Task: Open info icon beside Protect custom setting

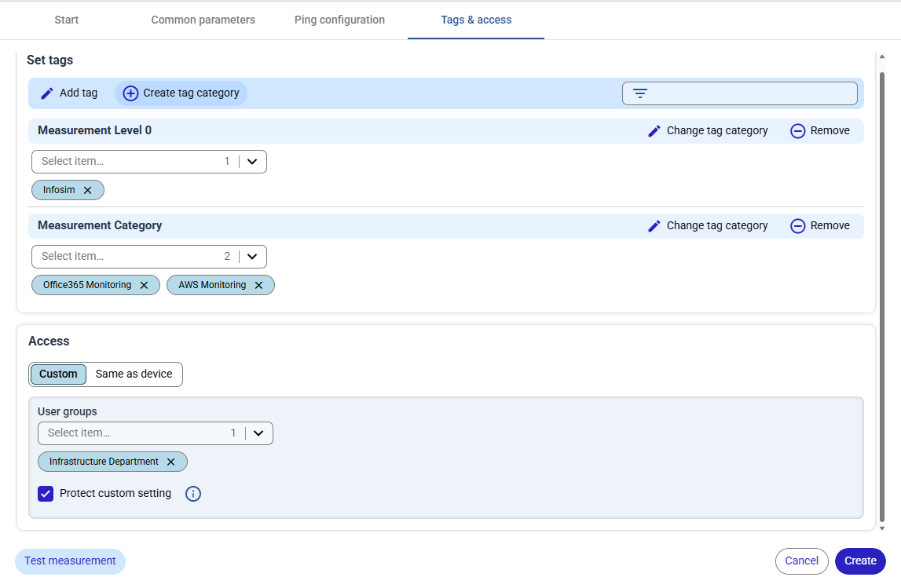Action: [193, 494]
